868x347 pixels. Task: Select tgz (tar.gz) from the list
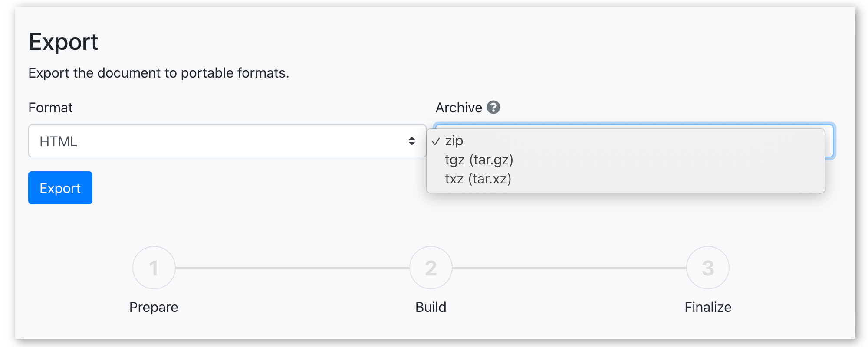pos(479,160)
